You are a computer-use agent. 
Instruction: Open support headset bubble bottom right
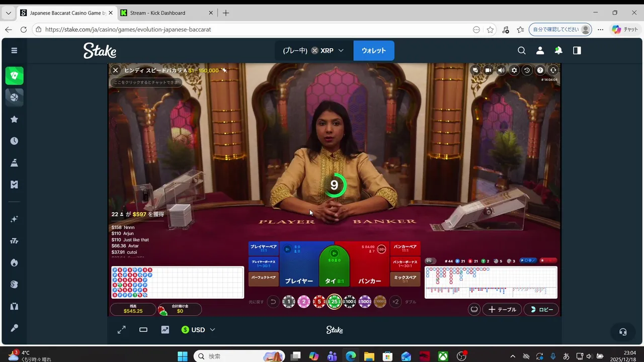coord(623,332)
